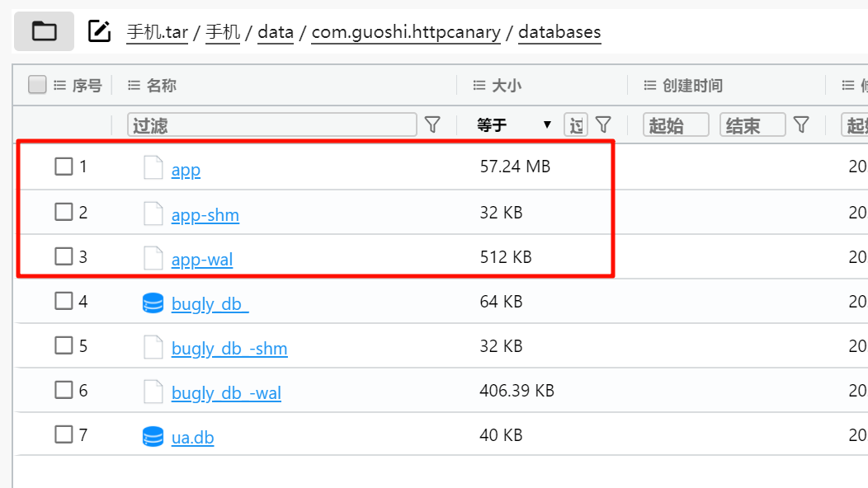
Task: Open the bugly_db_-wal file link
Action: (x=226, y=393)
